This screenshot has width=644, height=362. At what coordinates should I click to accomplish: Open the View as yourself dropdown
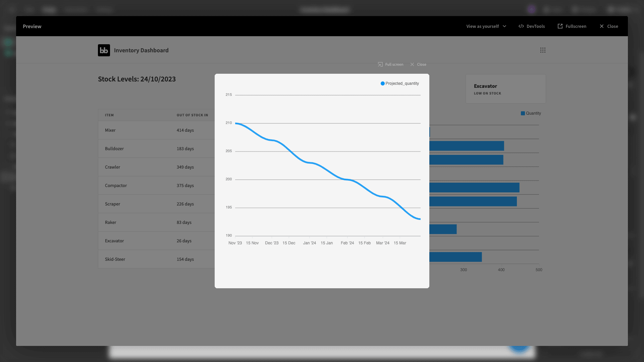coord(486,26)
